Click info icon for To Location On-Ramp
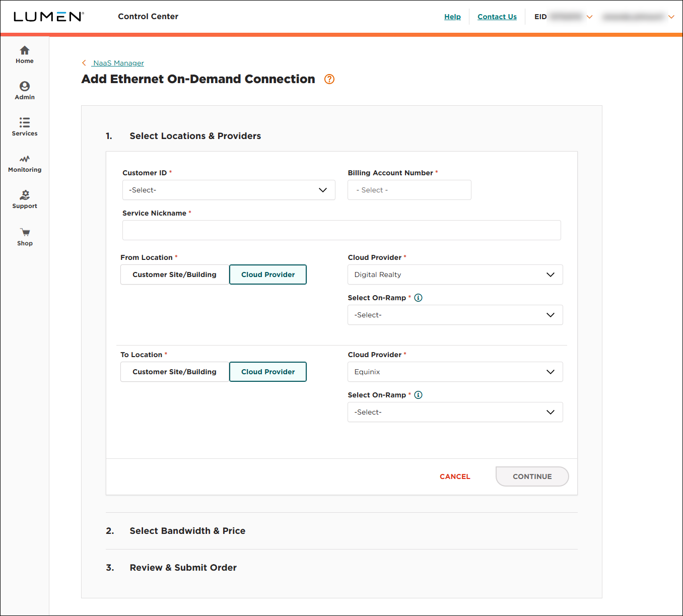683x616 pixels. point(418,395)
